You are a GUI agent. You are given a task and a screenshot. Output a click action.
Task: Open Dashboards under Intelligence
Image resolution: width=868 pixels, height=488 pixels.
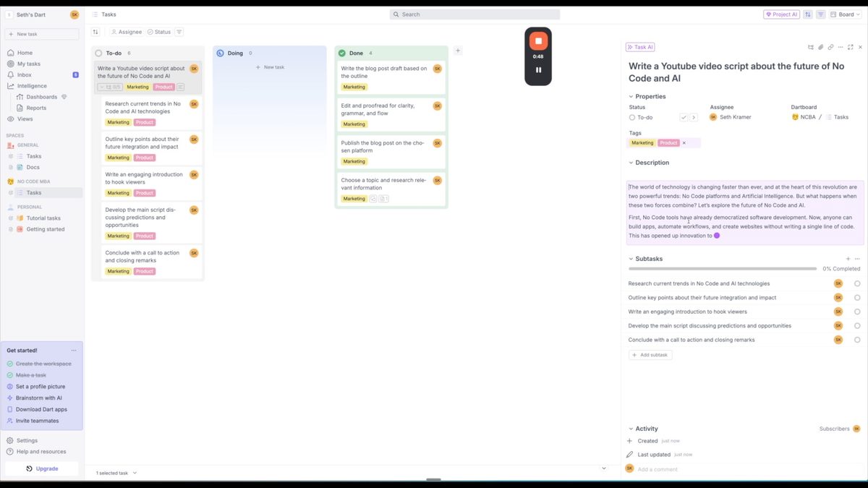click(41, 97)
